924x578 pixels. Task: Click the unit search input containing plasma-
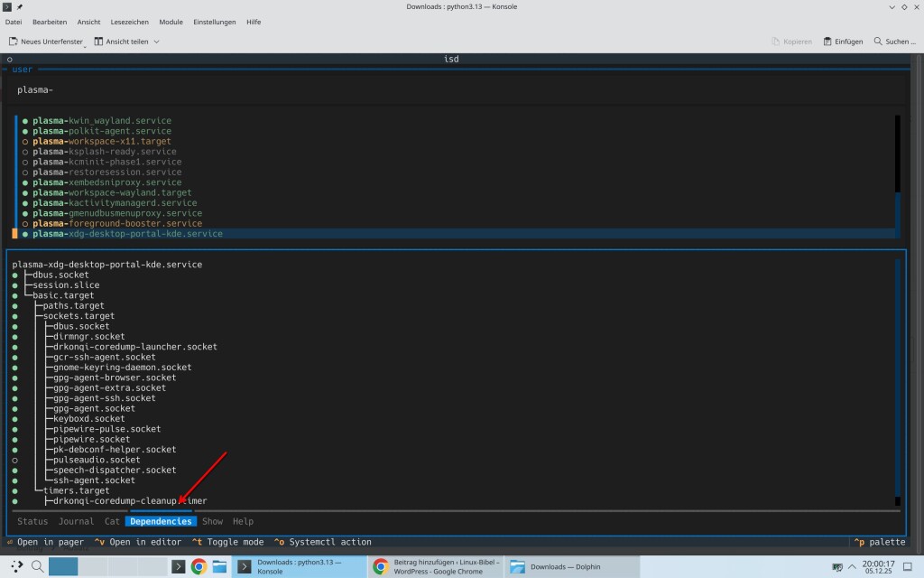[271, 90]
